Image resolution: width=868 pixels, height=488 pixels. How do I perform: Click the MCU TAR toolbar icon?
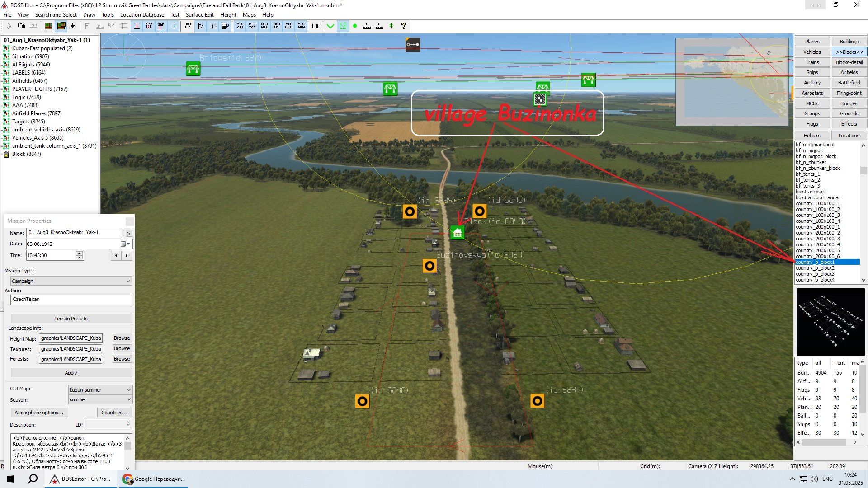252,26
